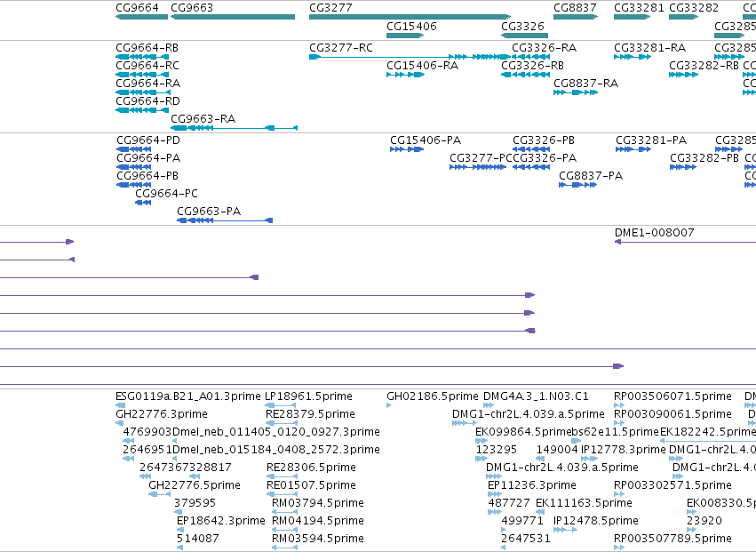
Task: Select the CG33282 gene bar
Action: pos(684,17)
